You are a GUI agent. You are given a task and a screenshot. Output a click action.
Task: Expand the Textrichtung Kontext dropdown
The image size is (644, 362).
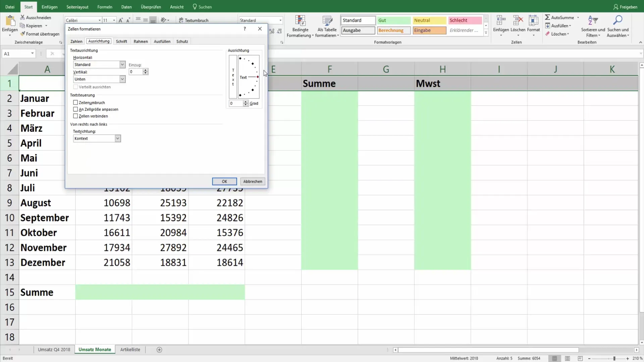click(117, 138)
